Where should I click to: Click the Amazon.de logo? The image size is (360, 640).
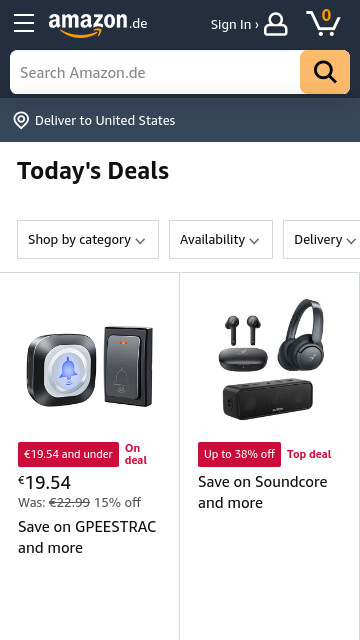[98, 24]
